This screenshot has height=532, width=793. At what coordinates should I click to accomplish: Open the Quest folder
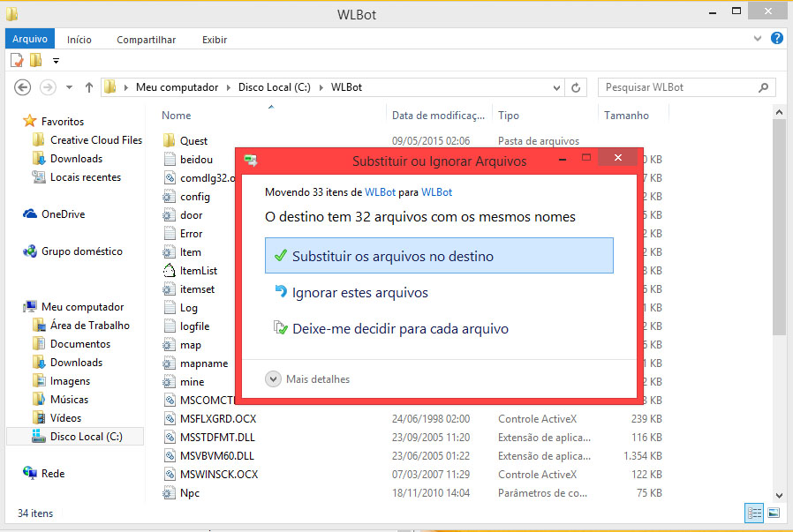point(193,141)
